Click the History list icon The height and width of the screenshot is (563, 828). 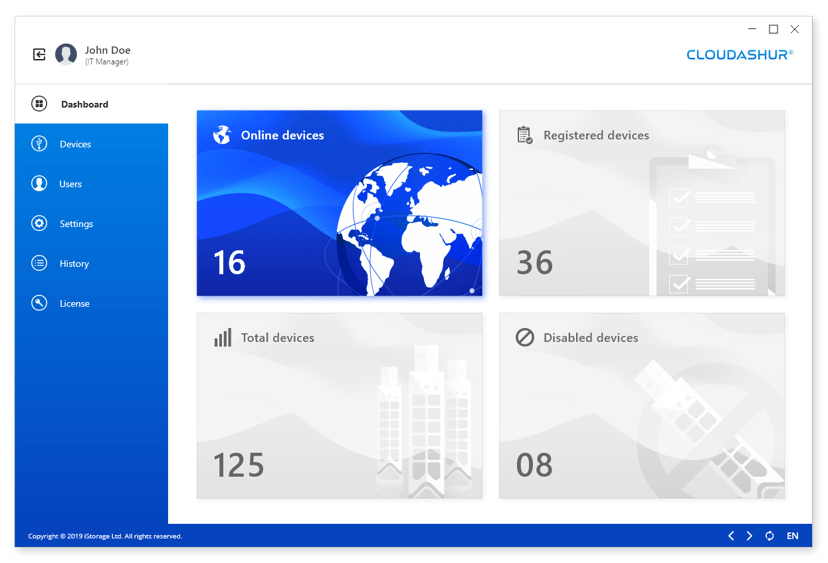(39, 264)
